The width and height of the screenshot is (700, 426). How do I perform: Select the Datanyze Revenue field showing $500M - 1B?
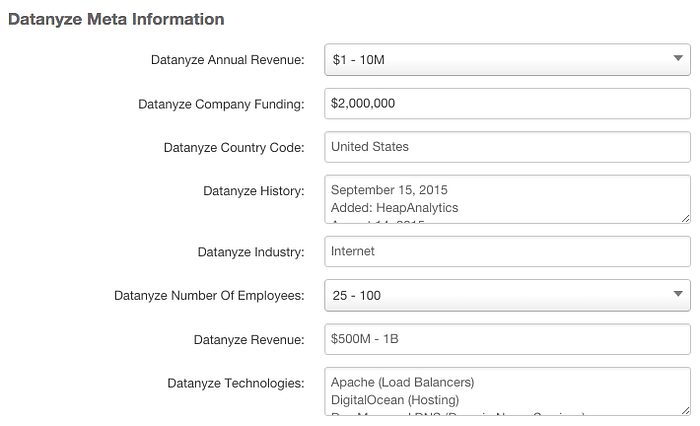(x=507, y=339)
